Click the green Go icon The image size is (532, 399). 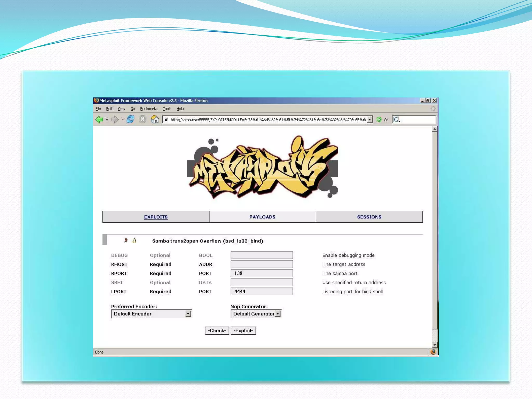point(379,119)
